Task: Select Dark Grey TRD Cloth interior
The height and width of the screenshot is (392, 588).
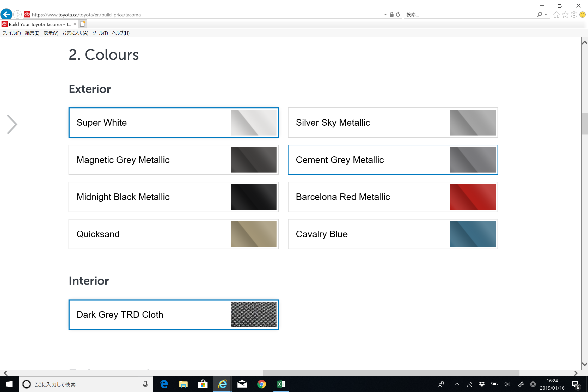Action: click(174, 315)
